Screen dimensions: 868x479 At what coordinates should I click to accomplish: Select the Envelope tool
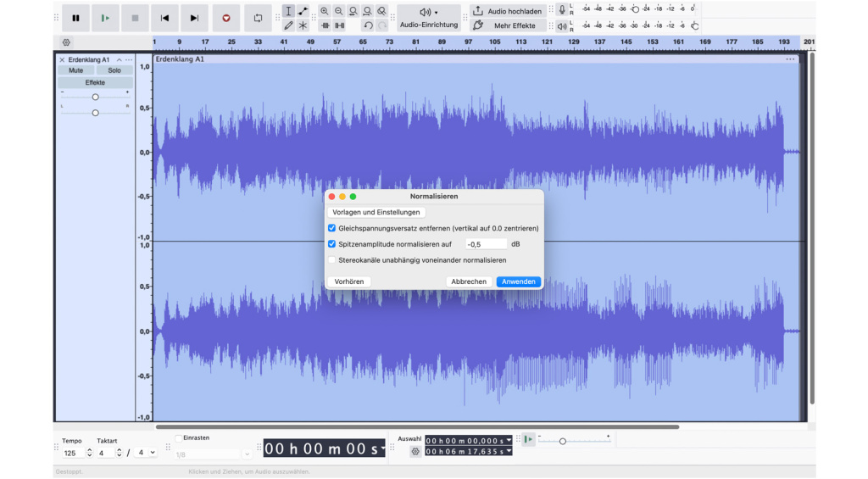pyautogui.click(x=303, y=11)
